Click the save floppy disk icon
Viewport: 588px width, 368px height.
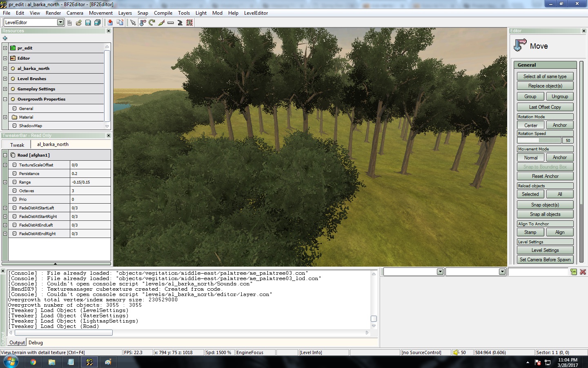[88, 22]
